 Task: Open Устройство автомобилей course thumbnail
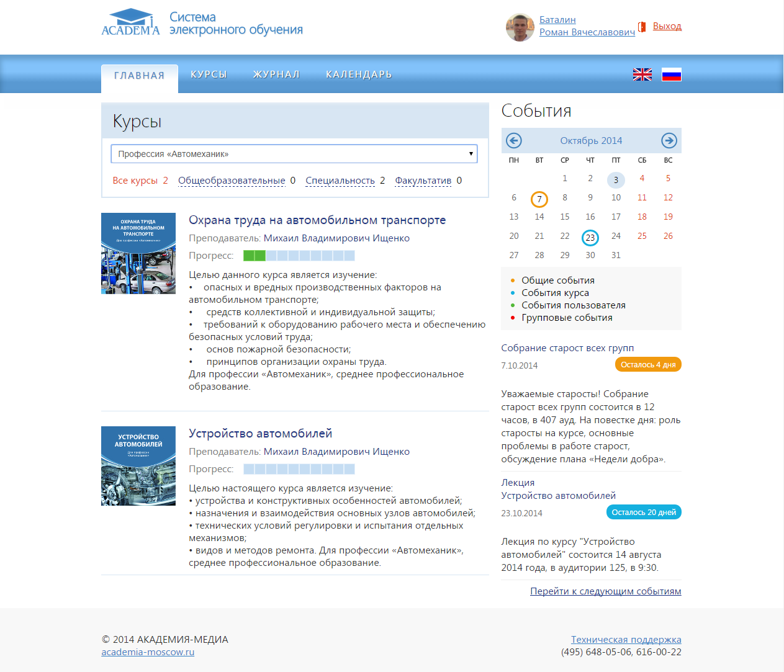[138, 466]
